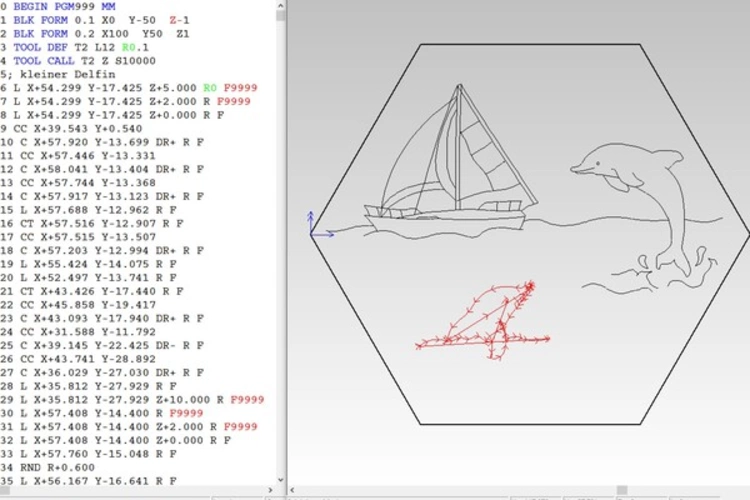The image size is (750, 500).
Task: Click line 25 containing DR- arc direction
Action: click(100, 345)
